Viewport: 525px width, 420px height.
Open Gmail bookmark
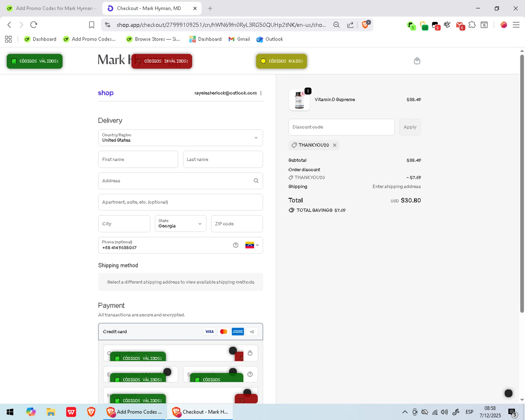coord(239,39)
